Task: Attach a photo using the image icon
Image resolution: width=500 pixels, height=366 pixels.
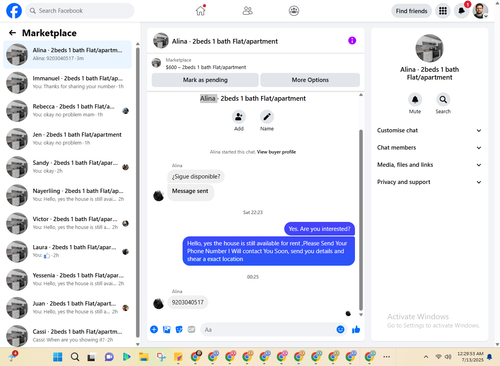Action: coord(167,329)
